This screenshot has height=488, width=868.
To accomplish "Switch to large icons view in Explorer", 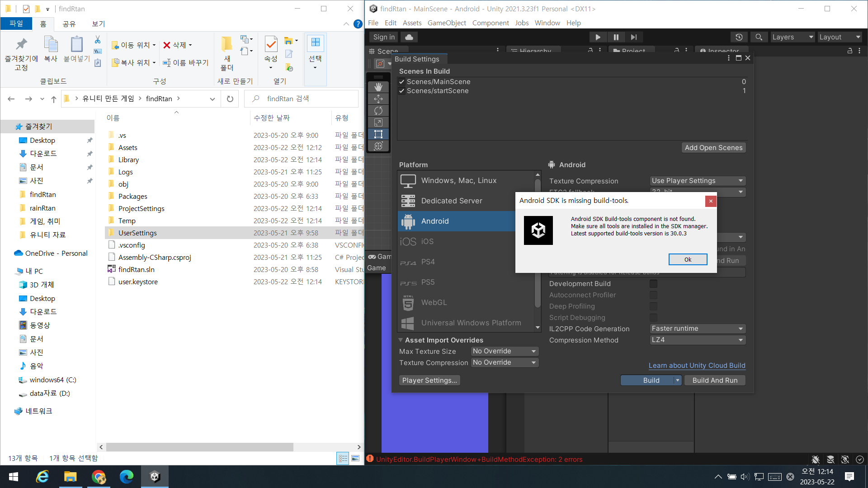I will coord(355,459).
